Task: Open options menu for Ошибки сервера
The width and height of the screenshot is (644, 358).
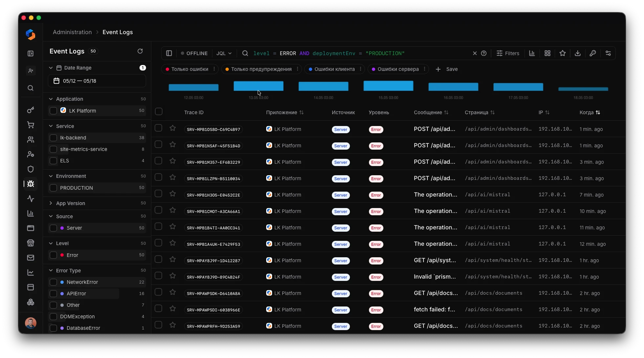Action: point(425,69)
